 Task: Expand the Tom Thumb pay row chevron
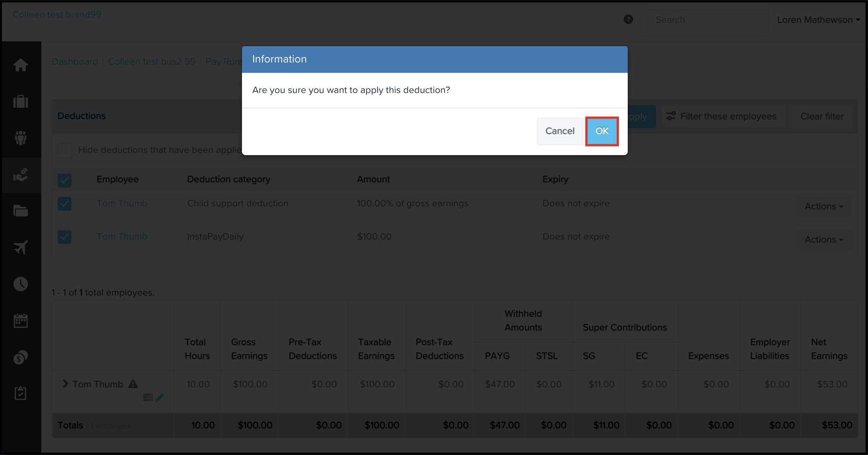65,383
